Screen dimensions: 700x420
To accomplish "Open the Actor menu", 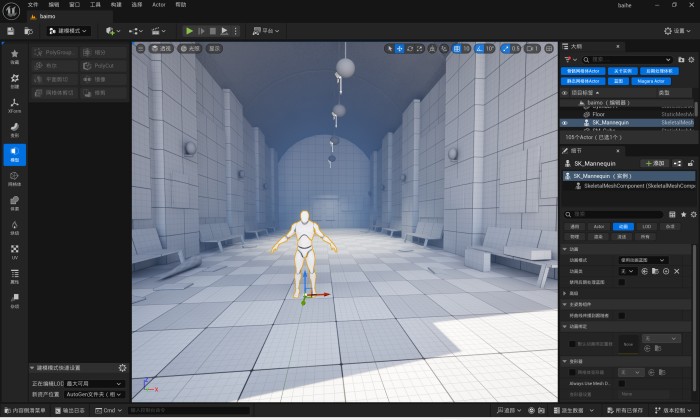I will coord(158,4).
